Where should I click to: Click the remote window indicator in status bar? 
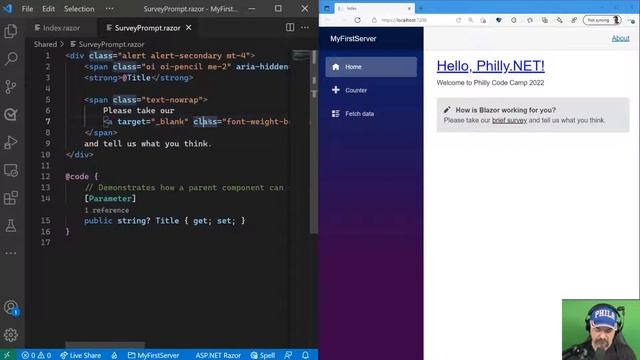7,355
